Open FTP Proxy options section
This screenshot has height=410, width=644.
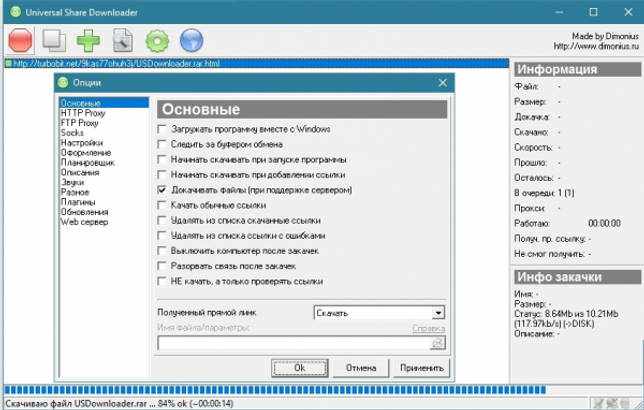[79, 123]
